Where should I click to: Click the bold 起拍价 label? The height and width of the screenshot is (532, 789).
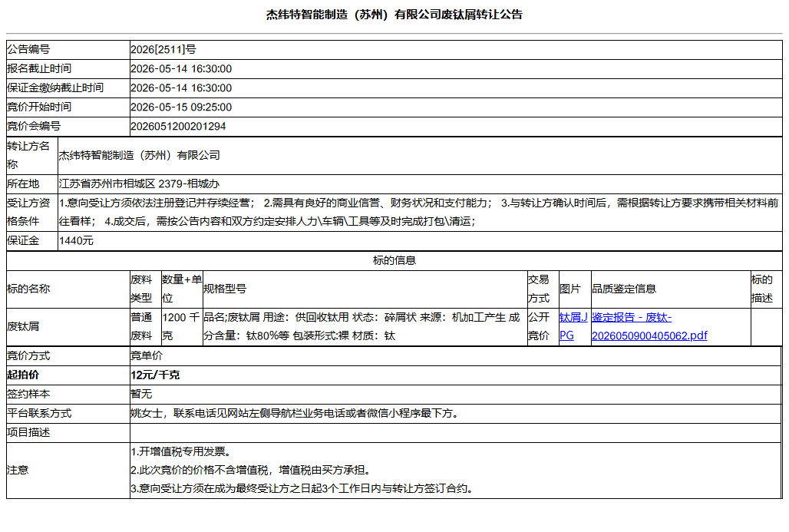click(23, 375)
